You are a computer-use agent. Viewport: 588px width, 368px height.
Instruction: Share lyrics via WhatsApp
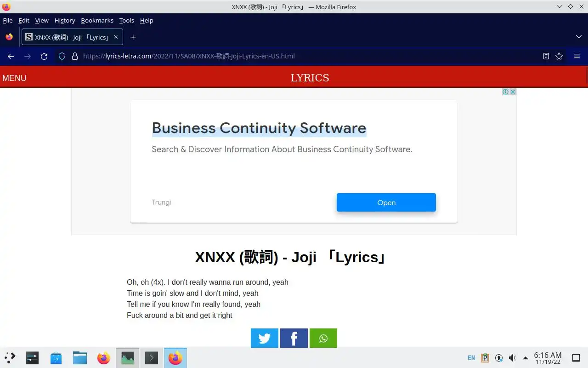pos(323,339)
